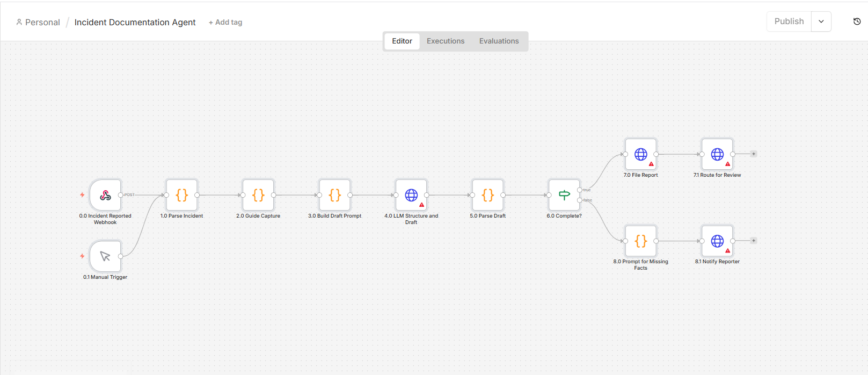Select the 8.1 Notify Reporter HTTP node
This screenshot has width=868, height=375.
click(x=717, y=241)
